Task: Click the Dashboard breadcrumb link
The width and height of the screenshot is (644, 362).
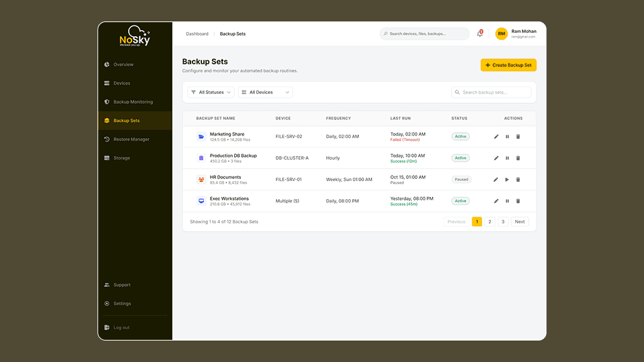Action: click(x=197, y=34)
